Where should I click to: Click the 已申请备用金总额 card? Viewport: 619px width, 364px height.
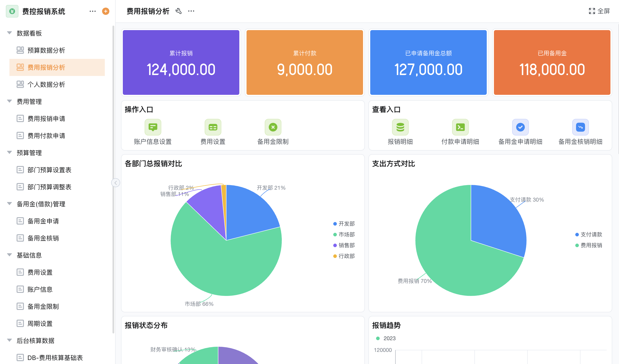(428, 62)
